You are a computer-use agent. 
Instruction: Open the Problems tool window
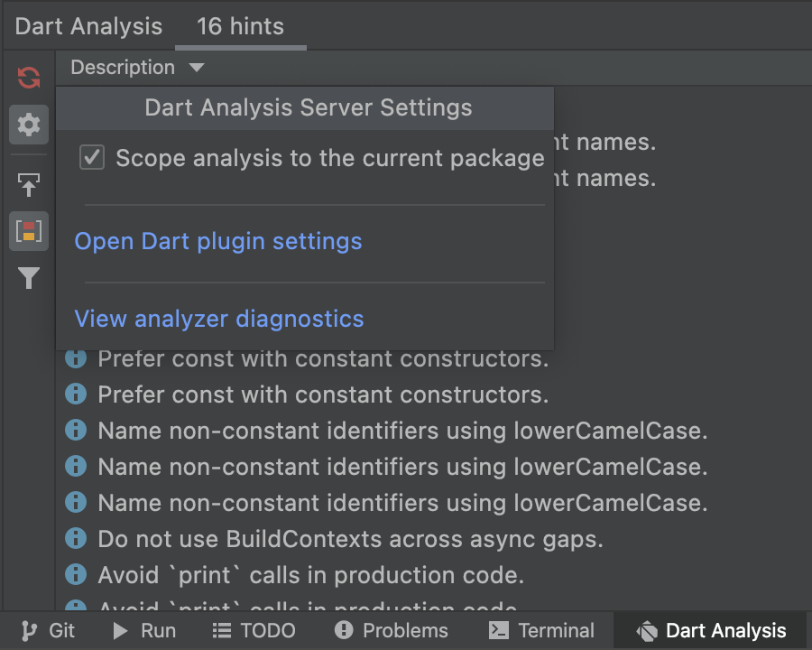[391, 631]
